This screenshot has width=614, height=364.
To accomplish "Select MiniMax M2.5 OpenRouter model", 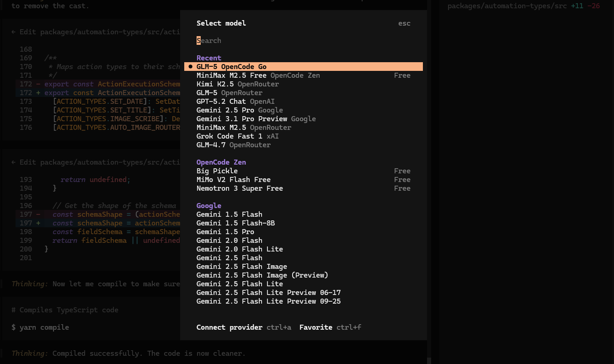I will (304, 128).
